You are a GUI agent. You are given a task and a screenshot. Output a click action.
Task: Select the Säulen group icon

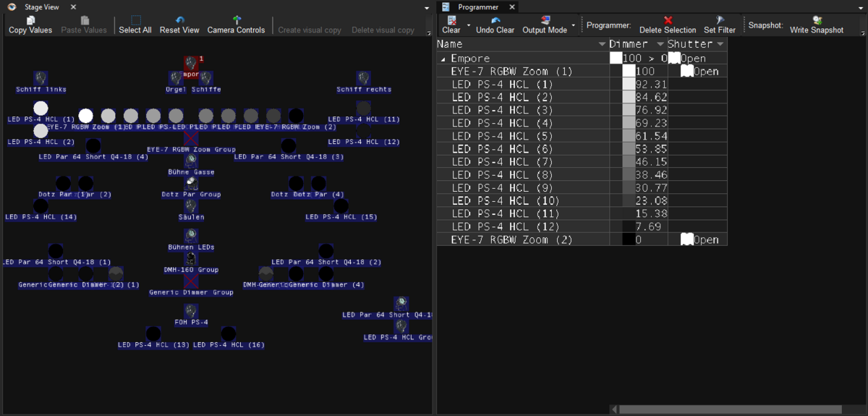point(191,205)
